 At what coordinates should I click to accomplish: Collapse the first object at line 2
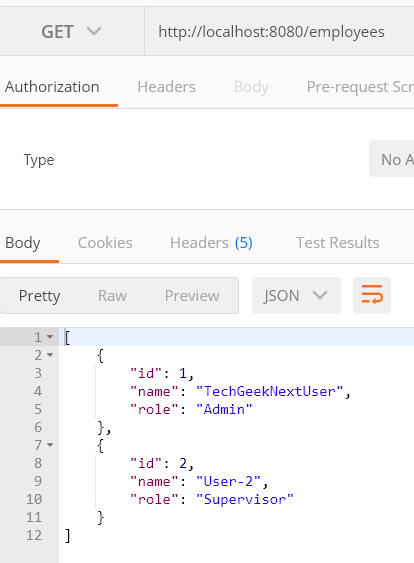(x=50, y=355)
